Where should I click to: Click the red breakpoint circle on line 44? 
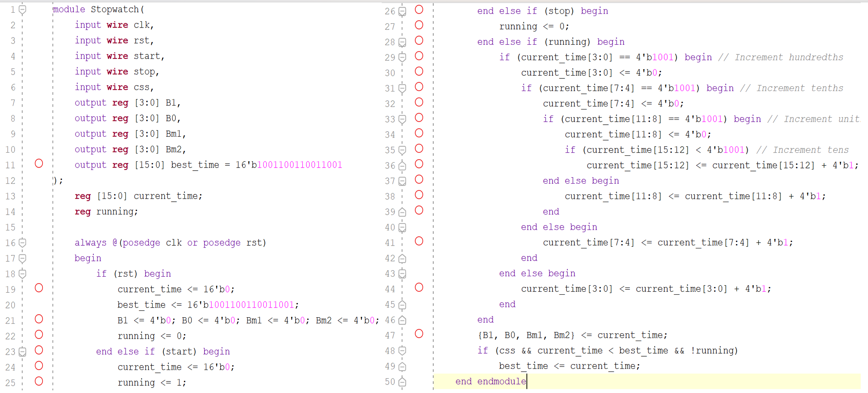[419, 288]
